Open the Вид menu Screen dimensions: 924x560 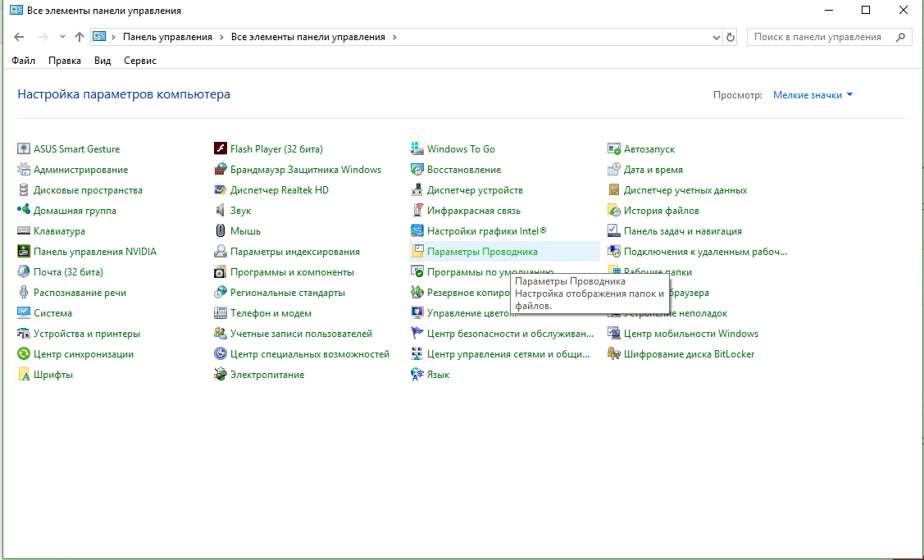[102, 61]
